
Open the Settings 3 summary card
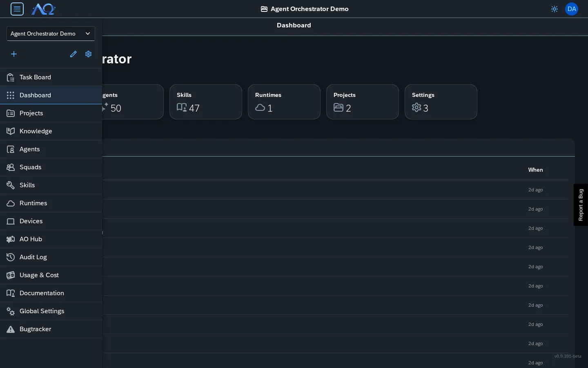click(441, 102)
